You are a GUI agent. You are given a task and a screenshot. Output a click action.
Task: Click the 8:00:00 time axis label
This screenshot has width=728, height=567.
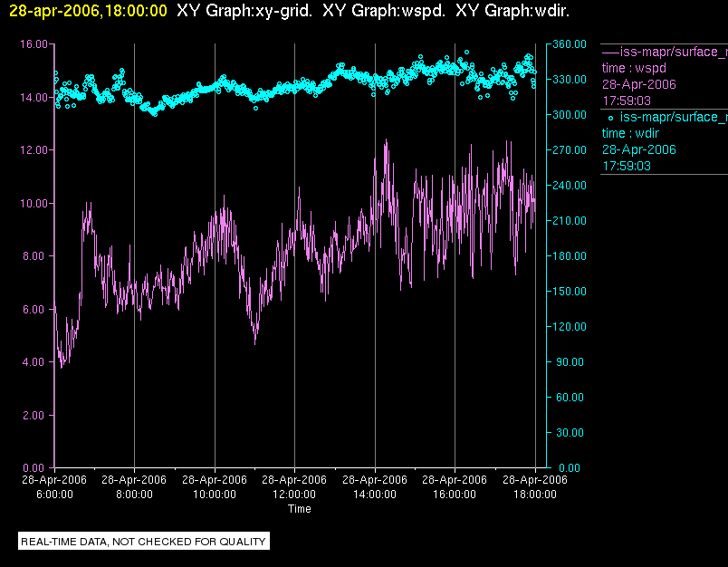(x=134, y=495)
